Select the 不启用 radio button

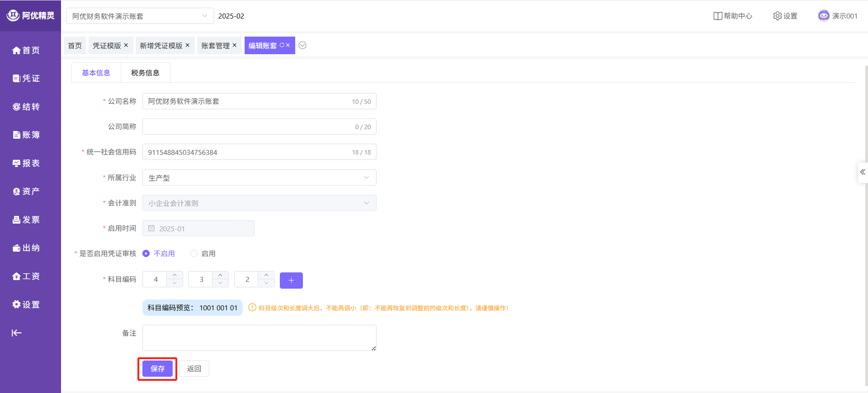(146, 253)
